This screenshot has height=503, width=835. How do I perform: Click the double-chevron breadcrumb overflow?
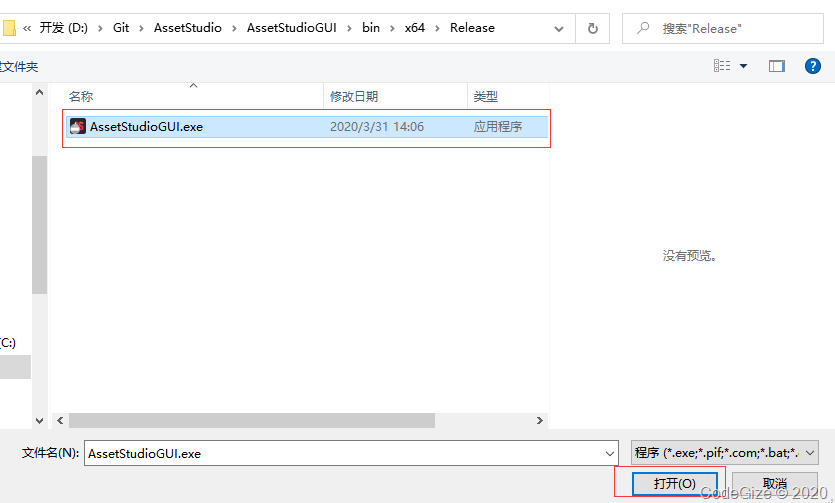coord(27,28)
